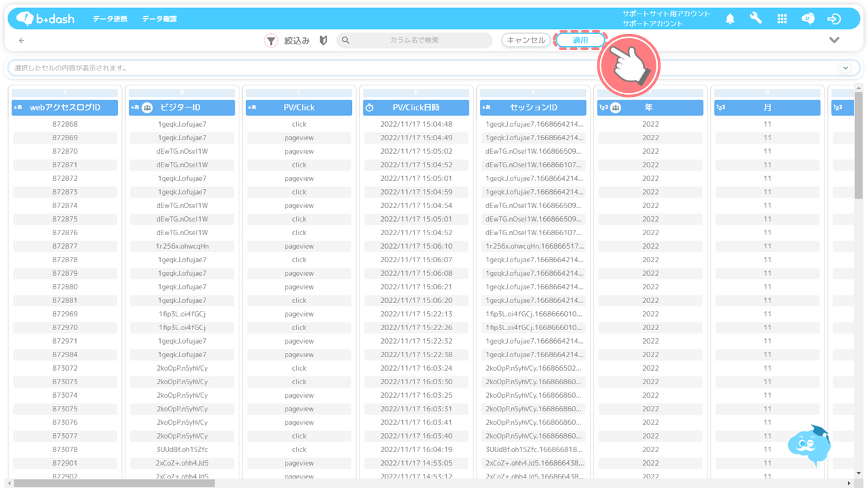Expand the cell content preview bar

[846, 68]
